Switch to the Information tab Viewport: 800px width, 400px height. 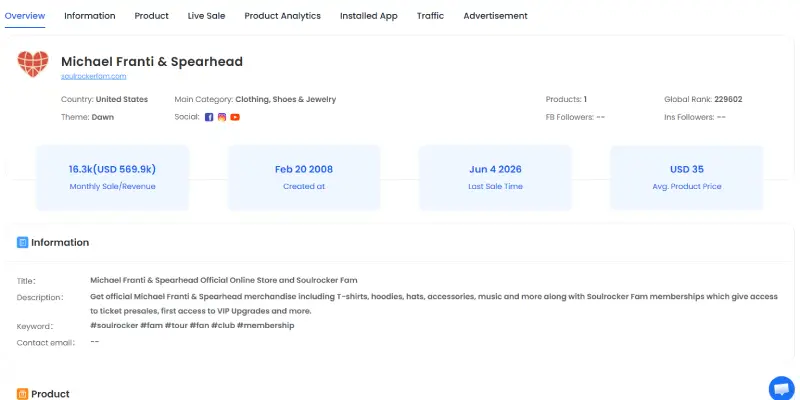coord(90,16)
